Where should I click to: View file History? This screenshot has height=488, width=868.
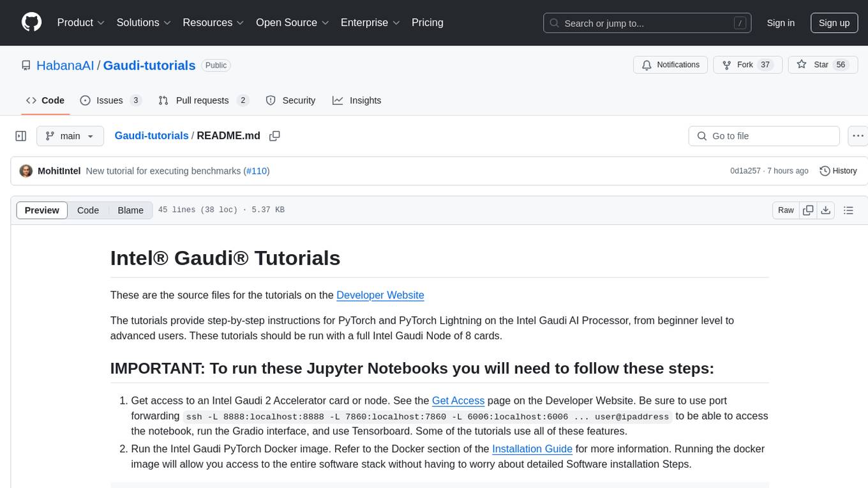(838, 171)
